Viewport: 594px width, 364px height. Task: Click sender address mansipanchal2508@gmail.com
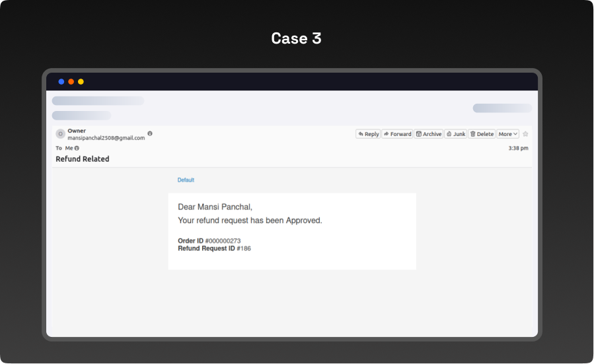[106, 138]
